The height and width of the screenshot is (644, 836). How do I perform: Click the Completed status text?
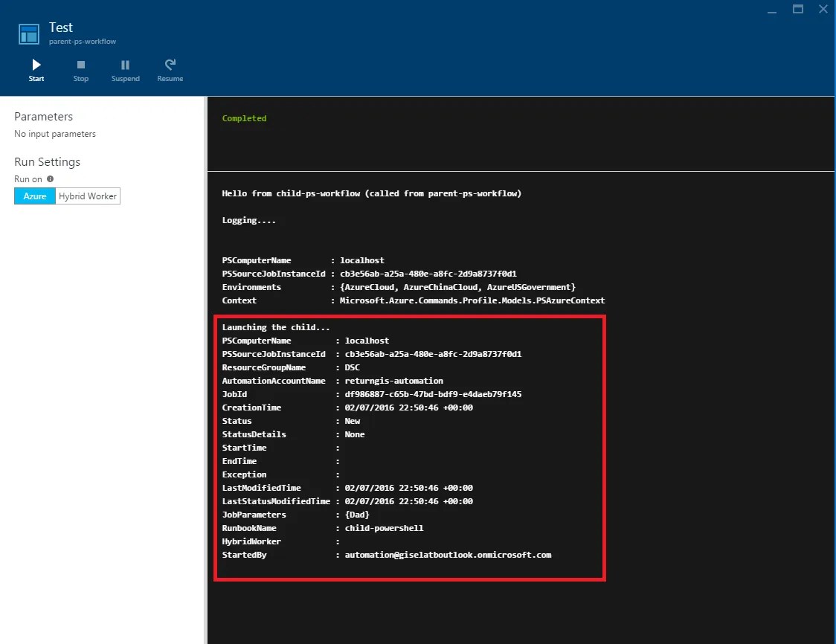(244, 118)
